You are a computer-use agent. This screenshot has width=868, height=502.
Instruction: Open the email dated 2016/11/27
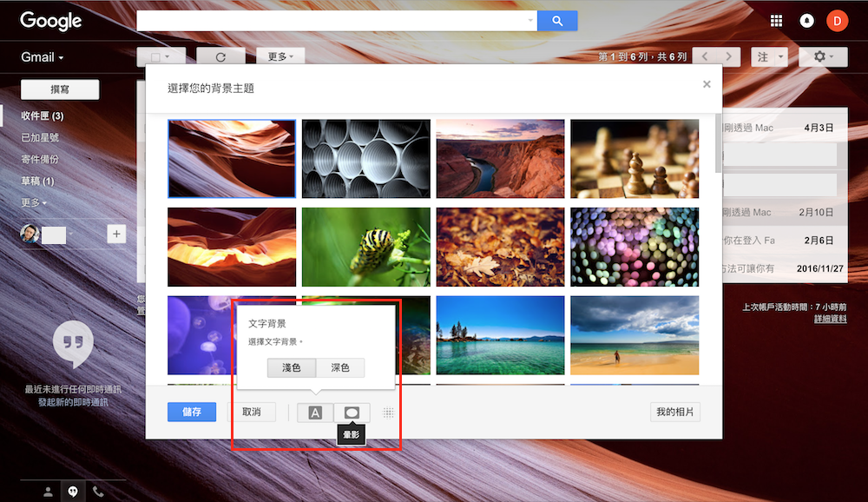tap(785, 268)
